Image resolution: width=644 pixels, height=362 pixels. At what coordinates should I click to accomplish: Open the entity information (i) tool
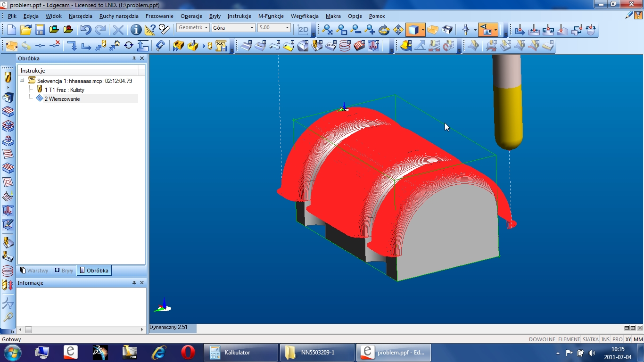(x=136, y=30)
